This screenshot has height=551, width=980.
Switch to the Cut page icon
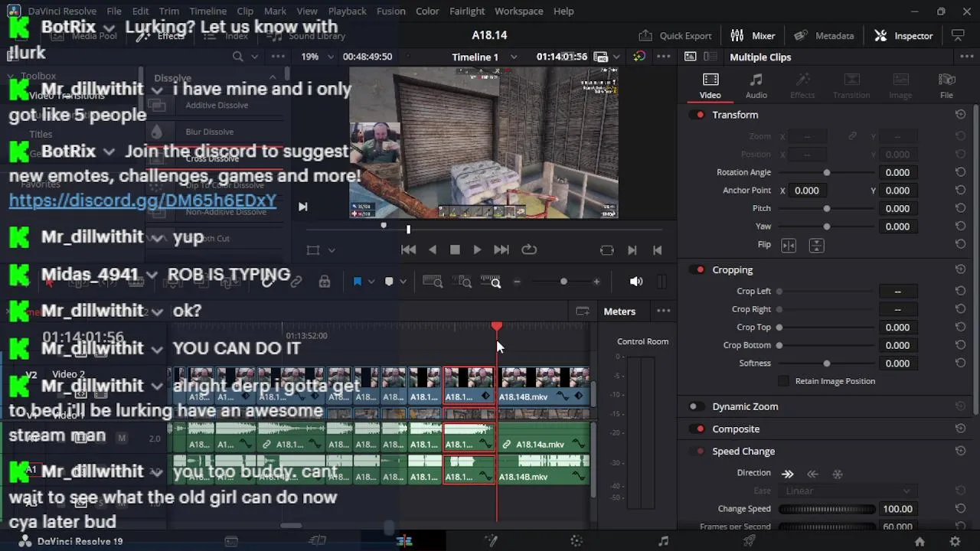pos(318,541)
